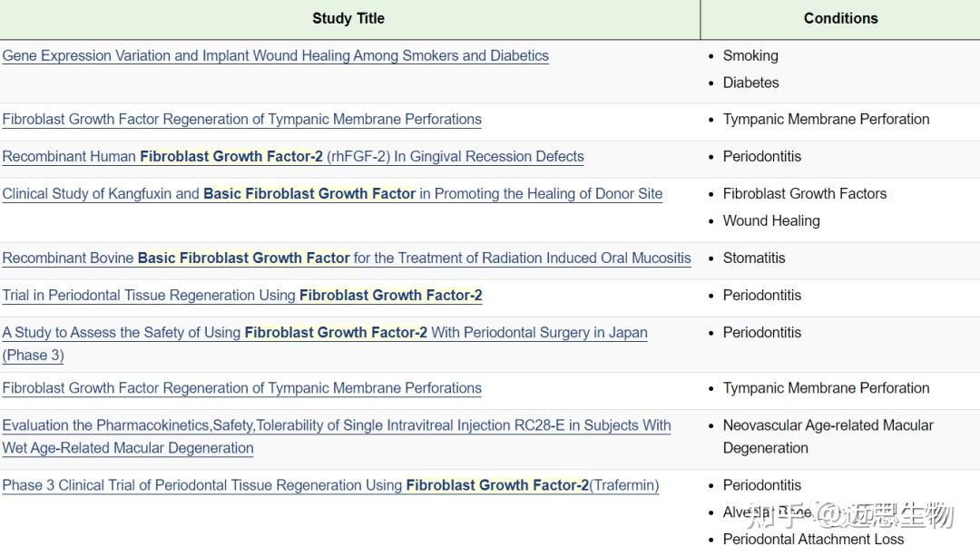Image resolution: width=980 pixels, height=556 pixels.
Task: Select the Diabetes condition entry
Action: coord(750,83)
